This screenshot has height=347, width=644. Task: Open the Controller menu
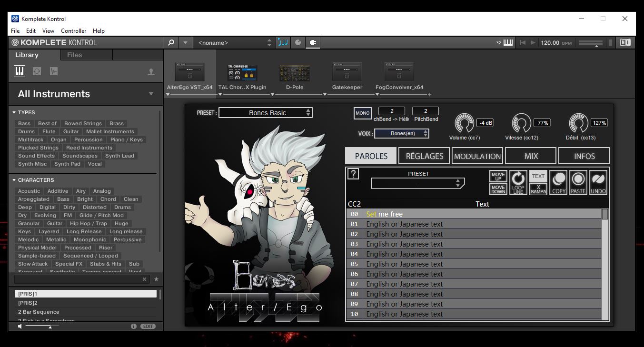[x=73, y=31]
